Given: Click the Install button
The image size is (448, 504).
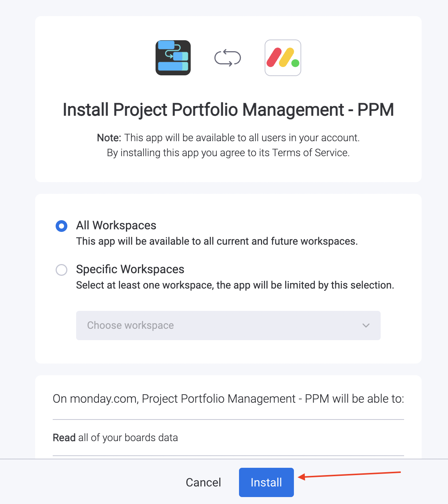Looking at the screenshot, I should 266,482.
